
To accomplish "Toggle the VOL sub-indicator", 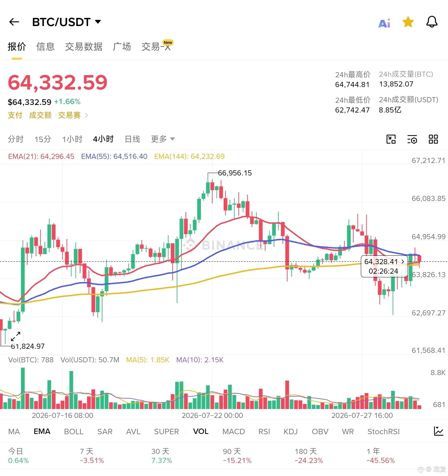I will pos(201,431).
